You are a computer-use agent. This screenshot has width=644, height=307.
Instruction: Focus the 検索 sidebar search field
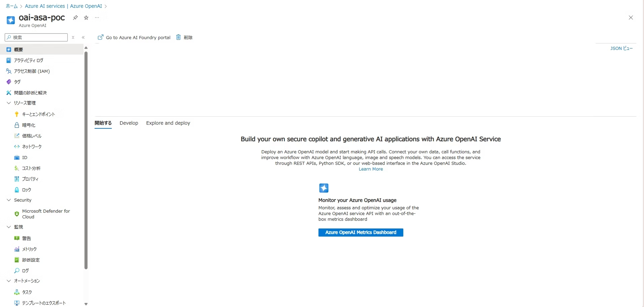(36, 37)
